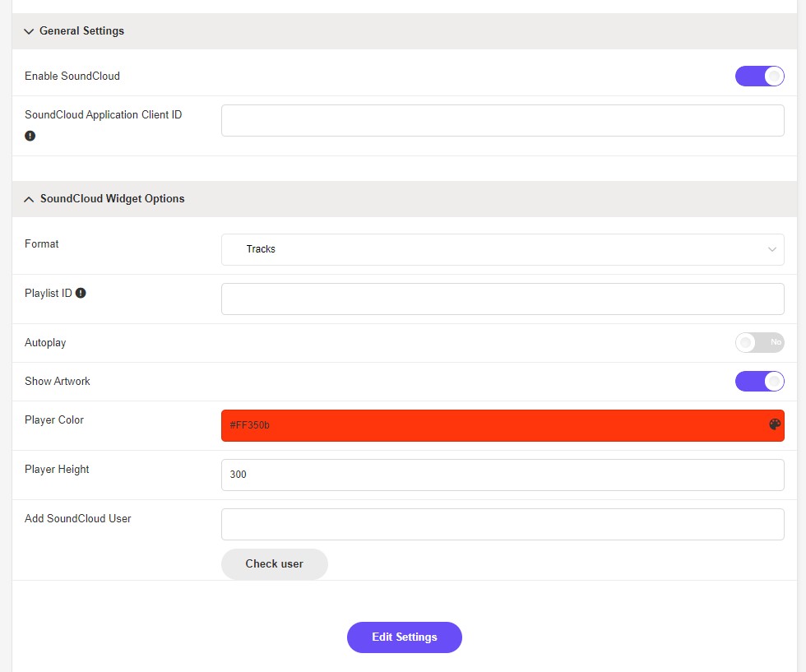Turn off the Show Artwork toggle
Image resolution: width=806 pixels, height=672 pixels.
pyautogui.click(x=760, y=382)
